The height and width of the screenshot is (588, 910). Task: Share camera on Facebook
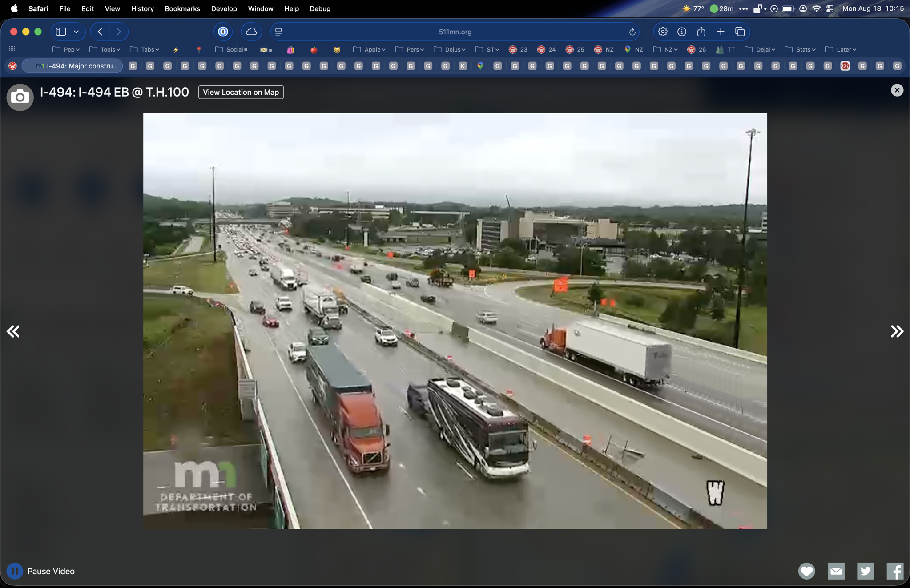pos(894,571)
